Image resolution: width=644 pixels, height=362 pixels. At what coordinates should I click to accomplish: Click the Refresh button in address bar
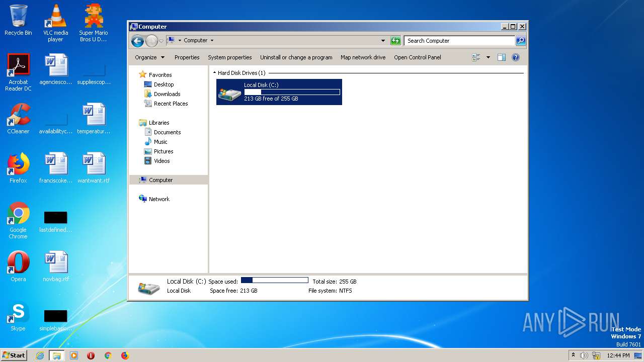point(395,41)
